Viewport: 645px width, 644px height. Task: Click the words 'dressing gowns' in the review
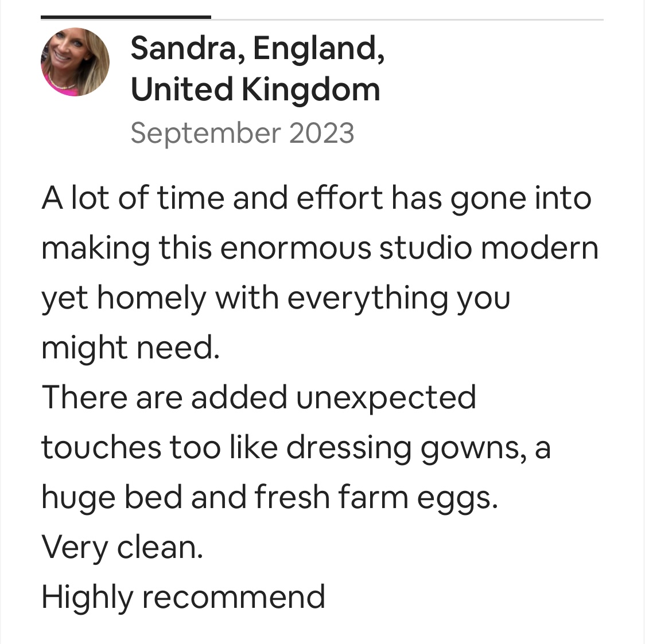pyautogui.click(x=406, y=448)
